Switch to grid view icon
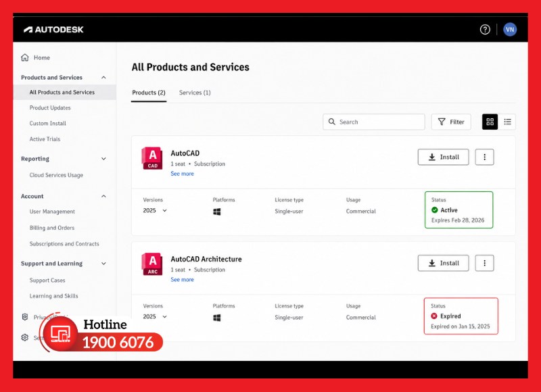Viewport: 541px width, 392px height. [x=490, y=122]
